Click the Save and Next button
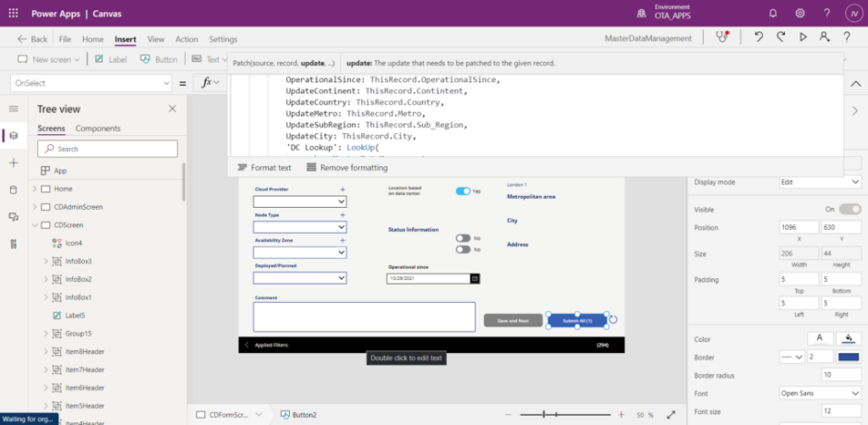 (x=512, y=321)
